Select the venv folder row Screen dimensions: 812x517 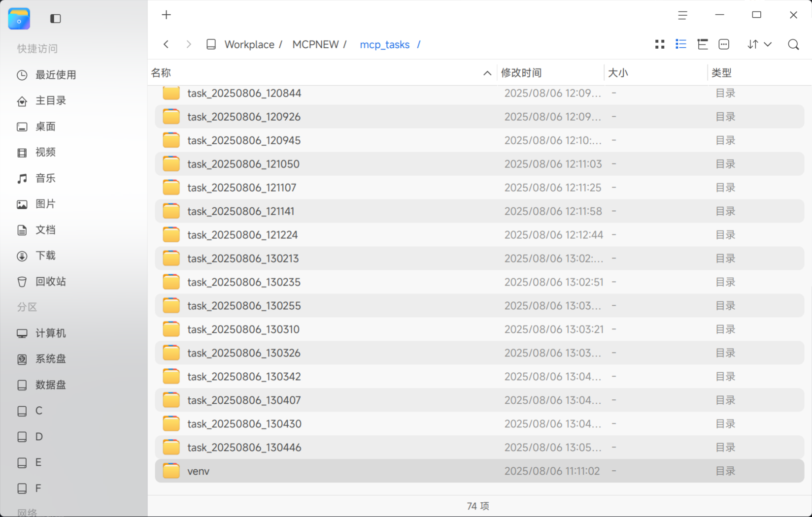click(x=479, y=471)
